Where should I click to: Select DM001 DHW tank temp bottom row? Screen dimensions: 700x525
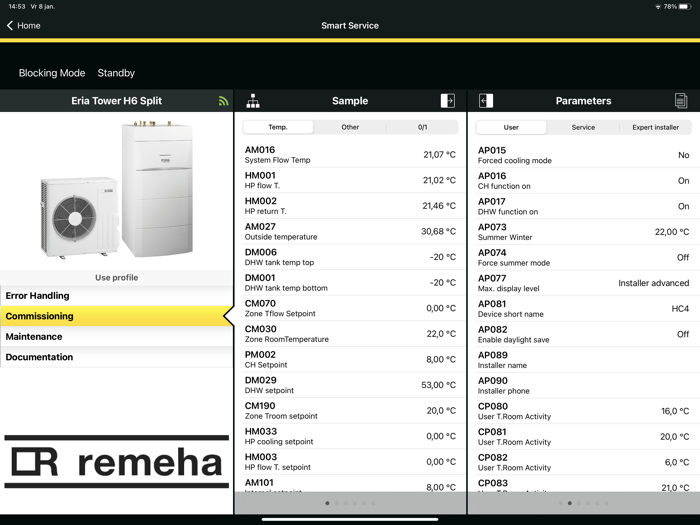[x=350, y=283]
